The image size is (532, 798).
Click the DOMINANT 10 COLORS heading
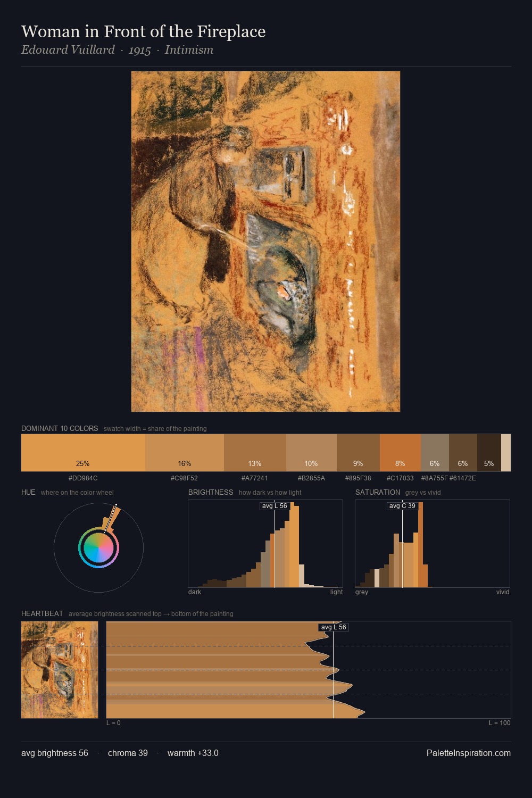[x=60, y=428]
